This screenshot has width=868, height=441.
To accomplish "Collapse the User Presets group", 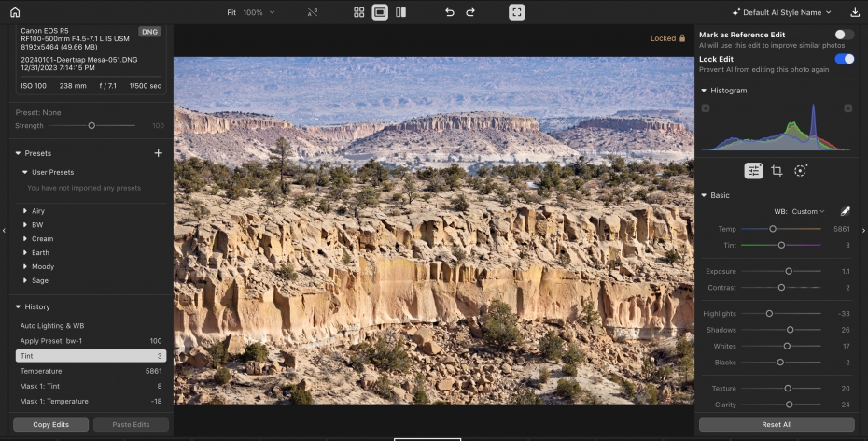I will pyautogui.click(x=25, y=172).
